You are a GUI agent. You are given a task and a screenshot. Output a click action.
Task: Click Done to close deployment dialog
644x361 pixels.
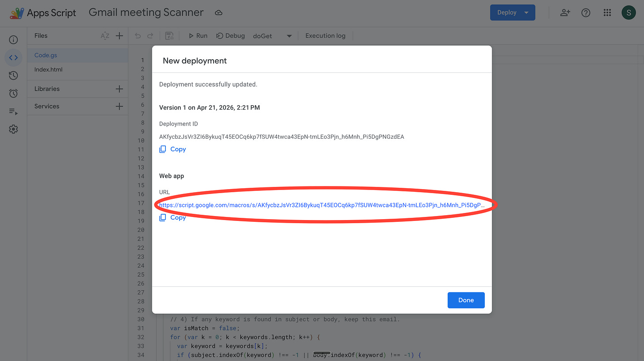tap(466, 300)
